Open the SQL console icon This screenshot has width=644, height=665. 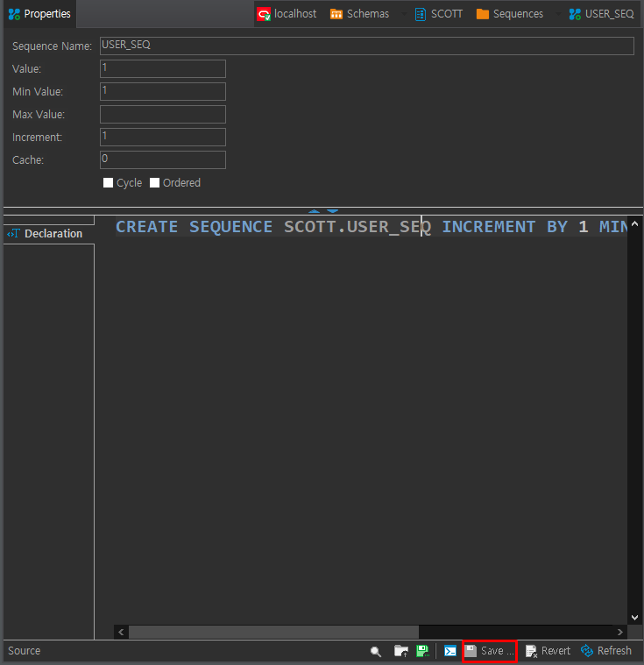[450, 651]
